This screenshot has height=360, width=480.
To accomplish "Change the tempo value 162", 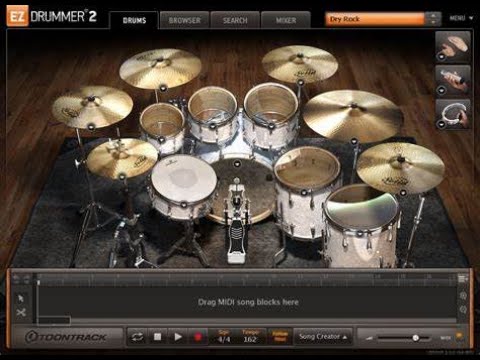I will pos(250,339).
